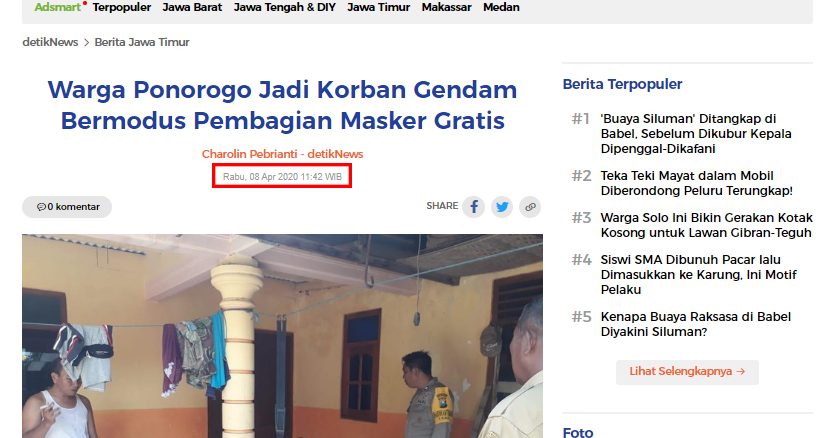Open Medan news section
This screenshot has width=829, height=438.
point(501,7)
